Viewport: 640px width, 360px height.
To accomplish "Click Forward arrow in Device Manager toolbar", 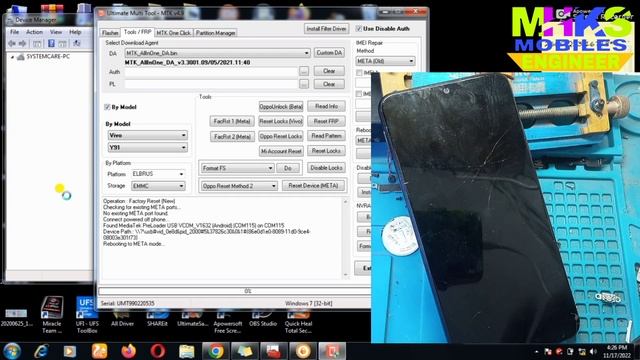I will point(22,43).
